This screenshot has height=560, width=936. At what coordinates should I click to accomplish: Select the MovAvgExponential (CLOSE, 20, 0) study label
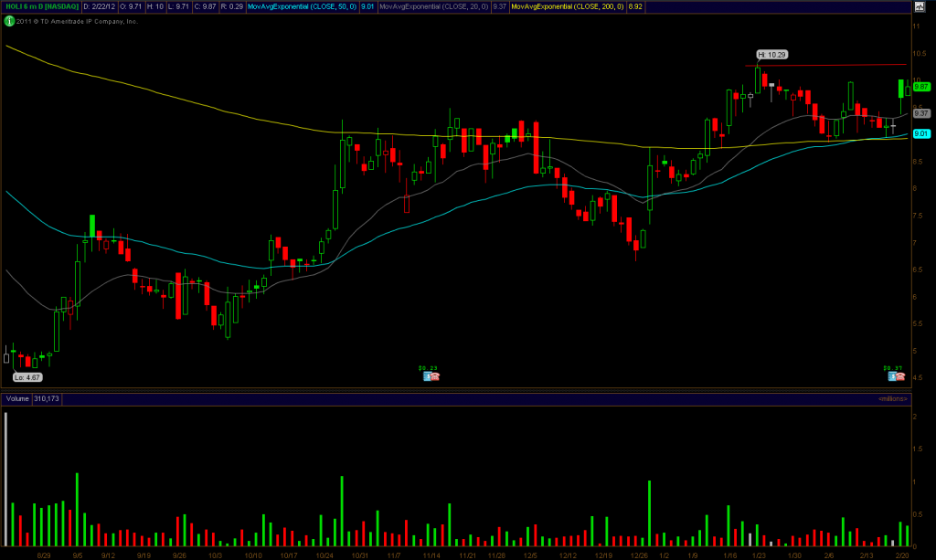pyautogui.click(x=434, y=6)
